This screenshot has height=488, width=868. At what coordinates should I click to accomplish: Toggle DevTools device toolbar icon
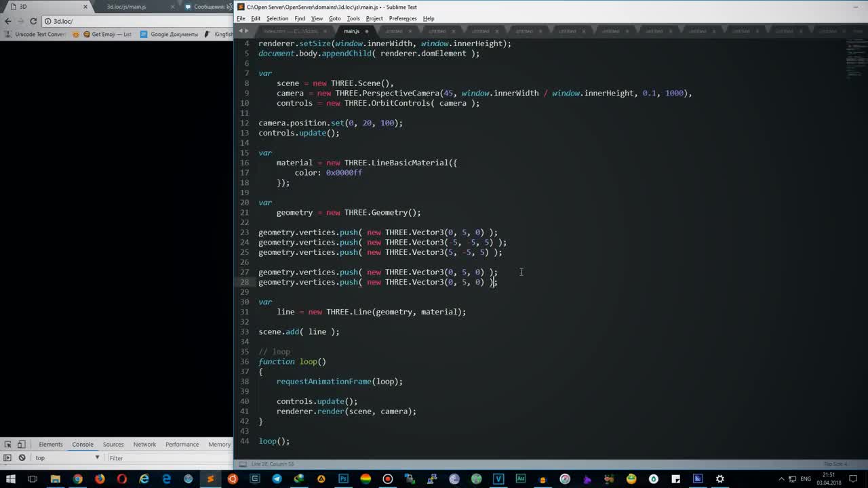[x=21, y=445]
